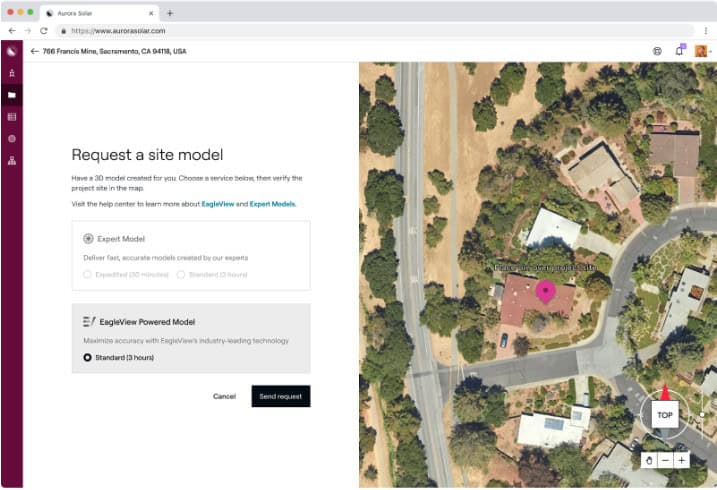Open the browser three-dot menu
The width and height of the screenshot is (717, 490).
click(x=706, y=31)
